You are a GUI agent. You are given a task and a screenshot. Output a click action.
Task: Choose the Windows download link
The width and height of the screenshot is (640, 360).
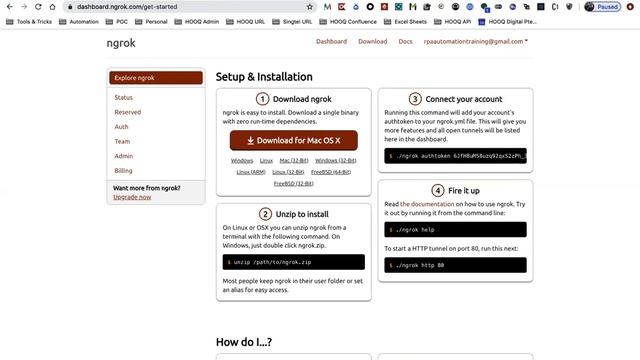(x=242, y=161)
